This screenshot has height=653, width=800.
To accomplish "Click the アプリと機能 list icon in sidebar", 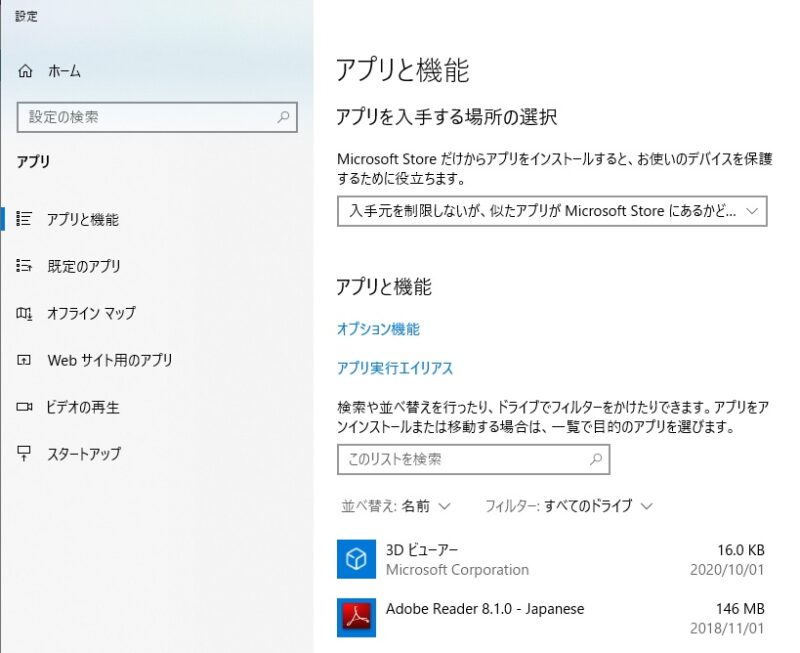I will click(x=24, y=219).
